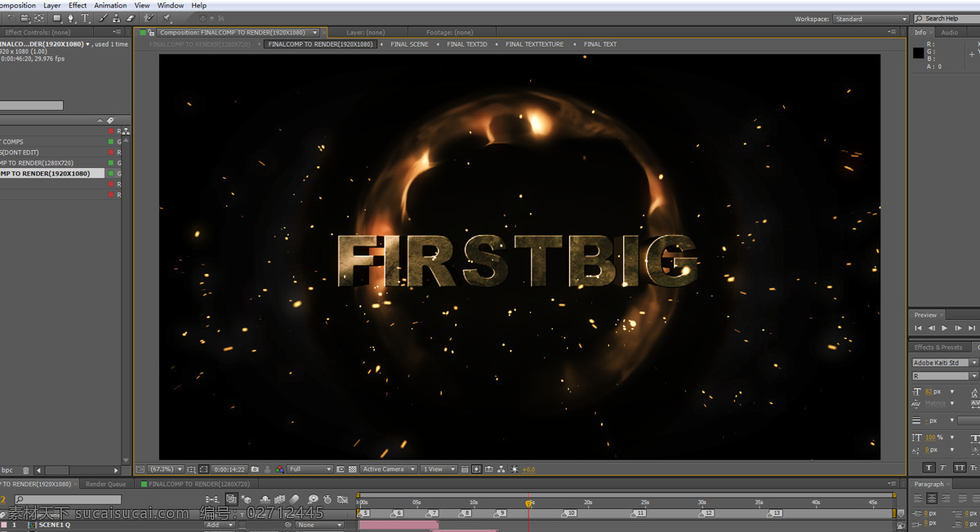The image size is (980, 532).
Task: Enable motion blur switch in timeline
Action: point(295,499)
